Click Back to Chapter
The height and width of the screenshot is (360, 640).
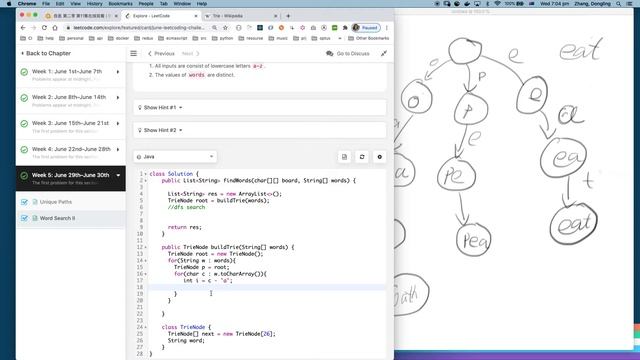coord(46,53)
